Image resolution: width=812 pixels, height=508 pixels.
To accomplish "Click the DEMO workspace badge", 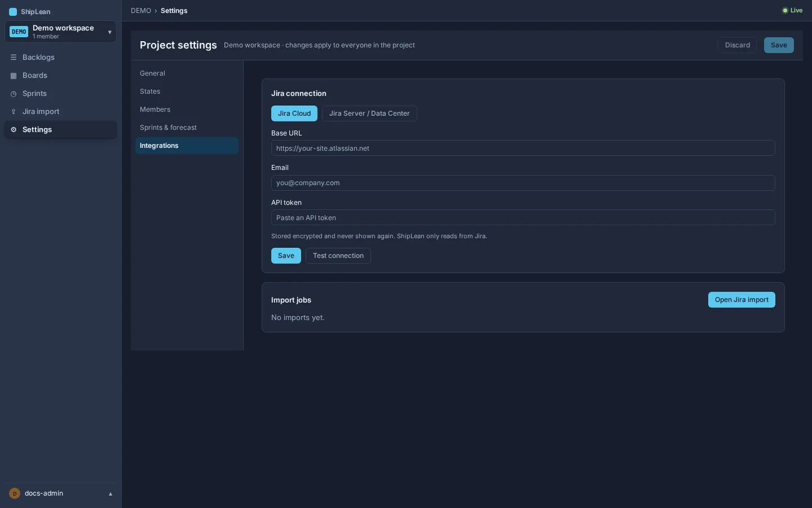I will (x=19, y=32).
